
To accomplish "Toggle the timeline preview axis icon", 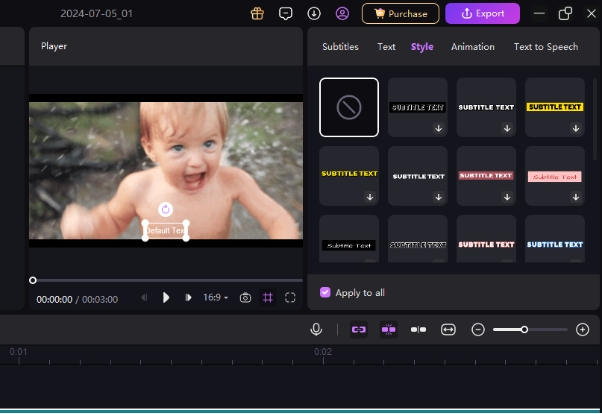I will [418, 330].
